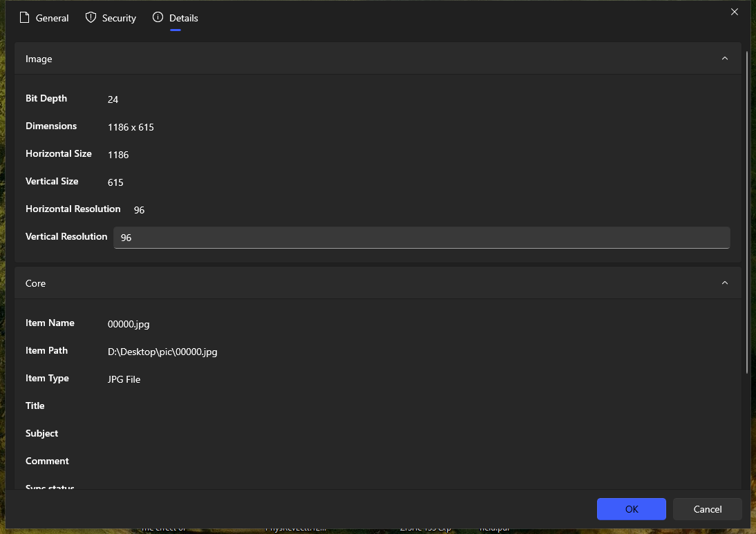Viewport: 756px width, 534px height.
Task: Click the vertical scrollbar of the details list
Action: point(747,212)
